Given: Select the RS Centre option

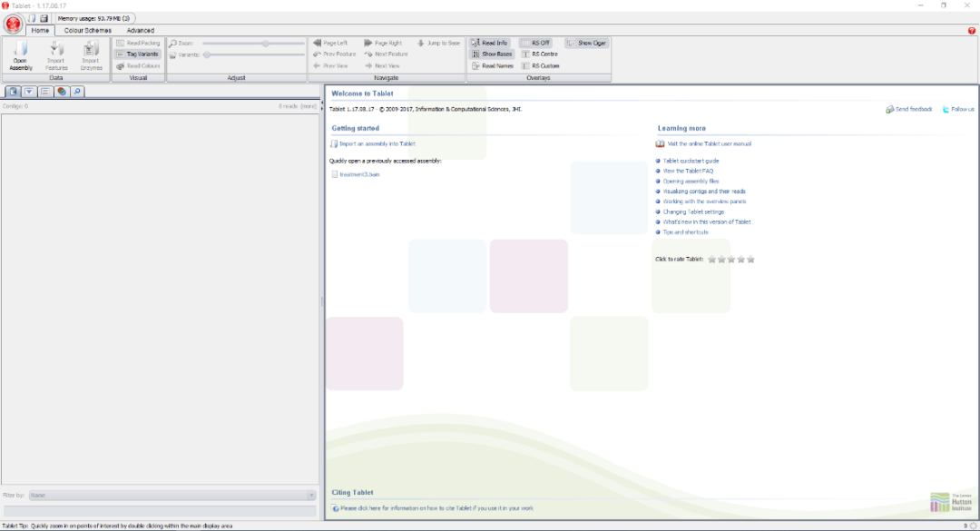Looking at the screenshot, I should [x=539, y=54].
